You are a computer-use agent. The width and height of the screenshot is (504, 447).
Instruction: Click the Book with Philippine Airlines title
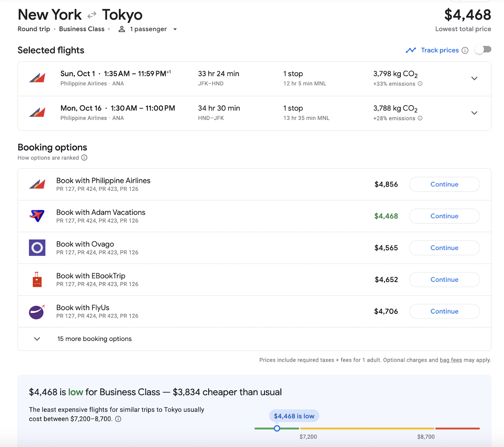pyautogui.click(x=103, y=181)
